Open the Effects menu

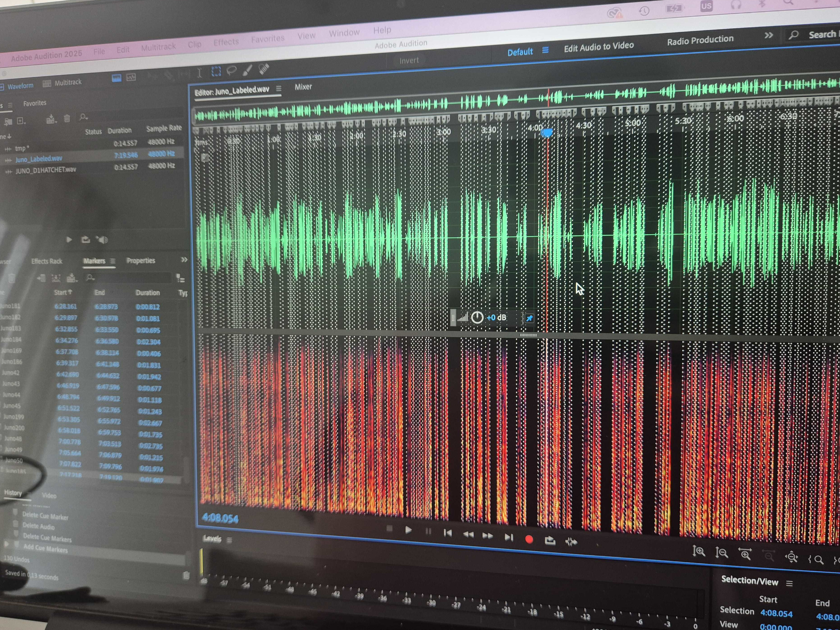[x=226, y=42]
